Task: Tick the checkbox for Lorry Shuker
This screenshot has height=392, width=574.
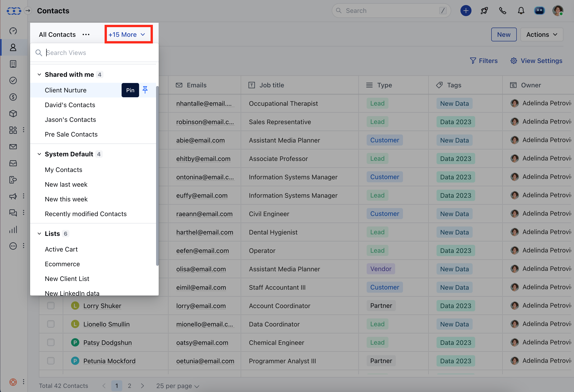Action: point(51,306)
